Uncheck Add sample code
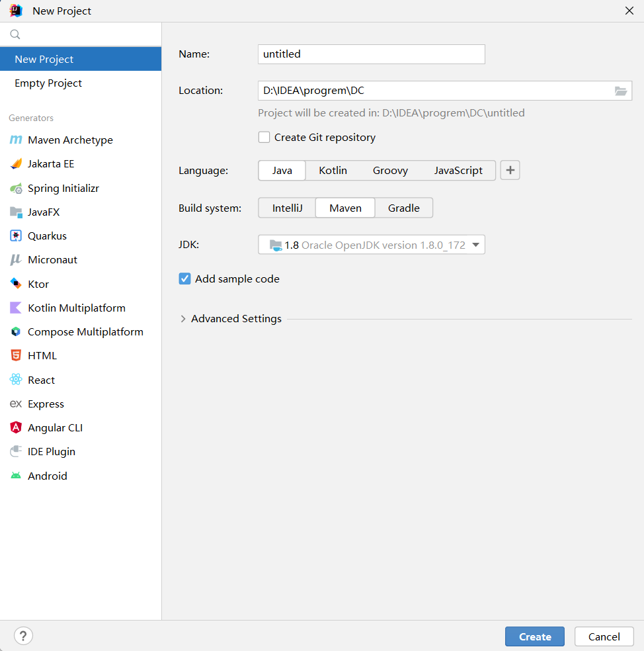 184,279
